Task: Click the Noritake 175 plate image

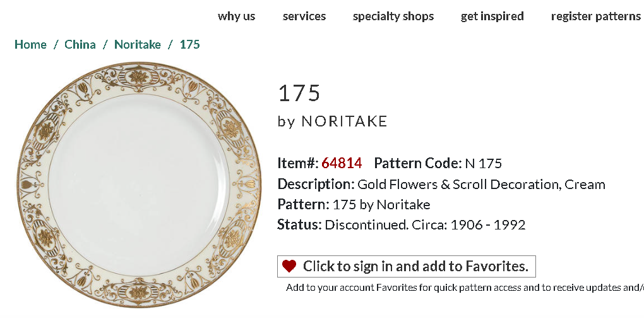Action: 140,185
